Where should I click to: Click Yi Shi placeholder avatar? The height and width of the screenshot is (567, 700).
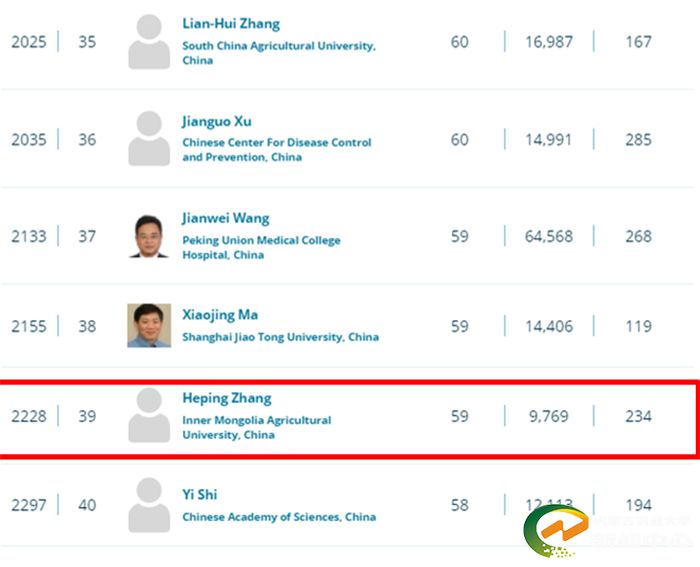(149, 504)
